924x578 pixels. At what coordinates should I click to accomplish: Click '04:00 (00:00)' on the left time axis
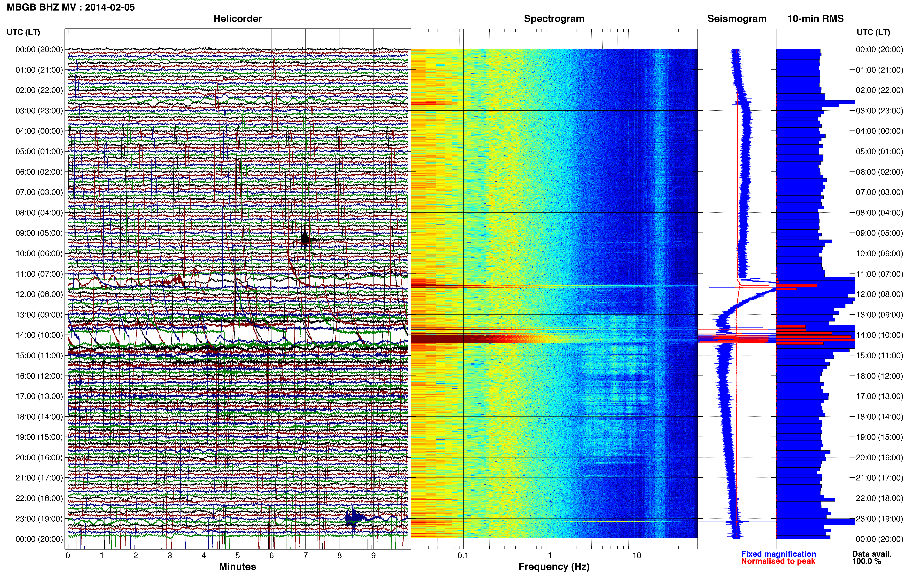click(39, 131)
